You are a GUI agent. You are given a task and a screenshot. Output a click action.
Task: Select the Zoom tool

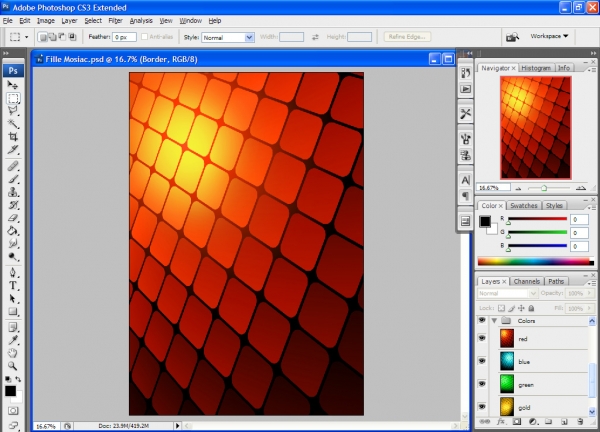[x=13, y=366]
